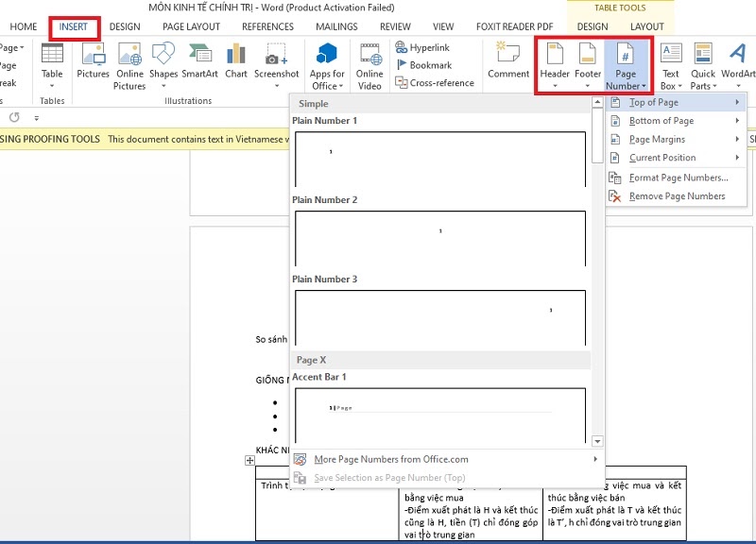Switch to the VIEW tab
This screenshot has width=756, height=544.
(x=443, y=26)
